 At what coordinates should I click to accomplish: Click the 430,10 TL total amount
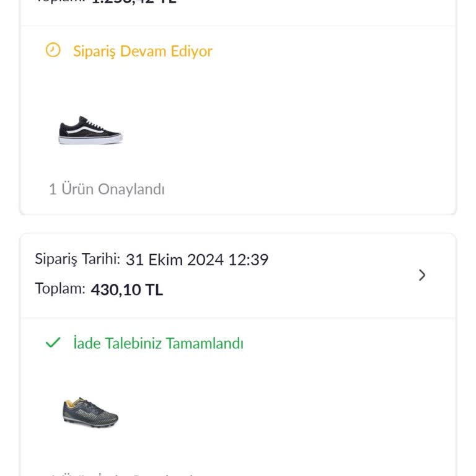[x=127, y=289]
